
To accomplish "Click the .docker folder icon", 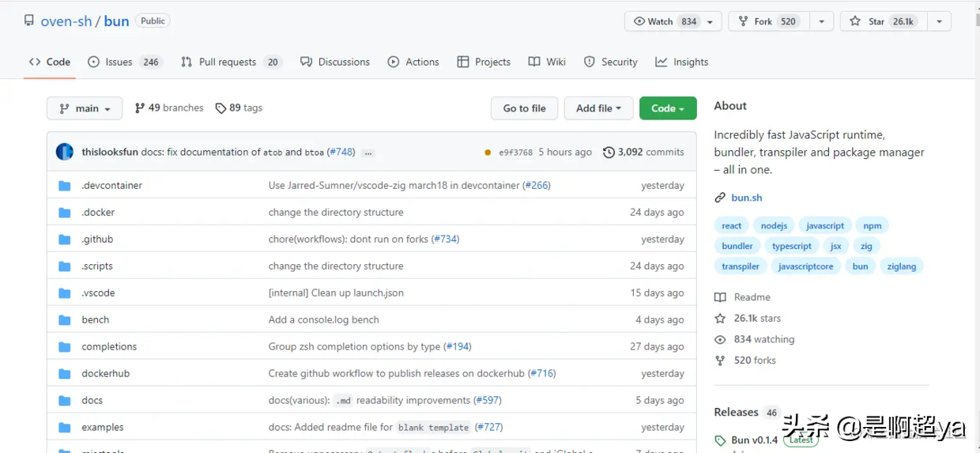I will coord(65,213).
